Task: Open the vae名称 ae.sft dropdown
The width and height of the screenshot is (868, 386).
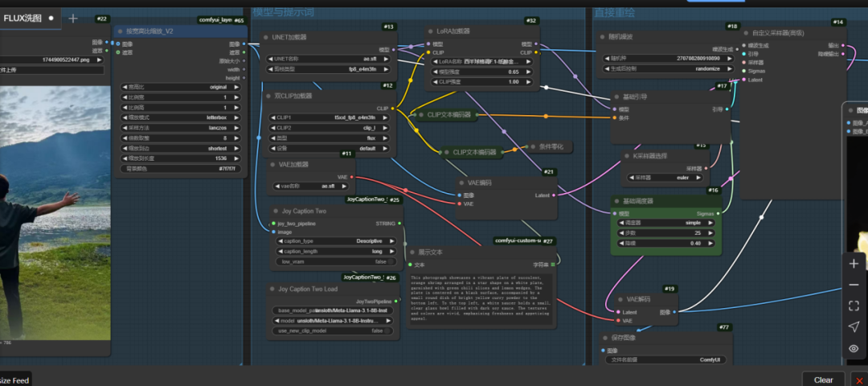Action: [x=312, y=187]
